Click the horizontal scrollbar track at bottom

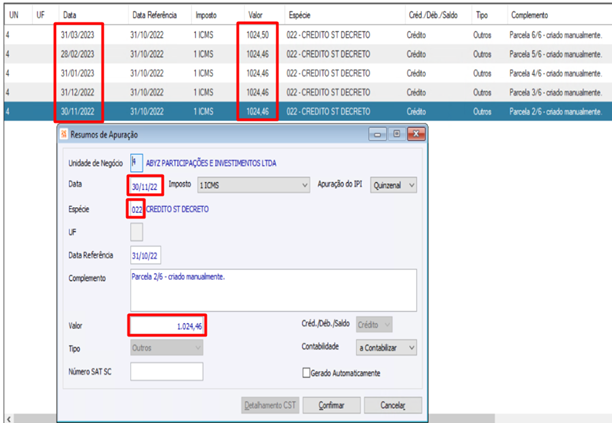point(554,419)
